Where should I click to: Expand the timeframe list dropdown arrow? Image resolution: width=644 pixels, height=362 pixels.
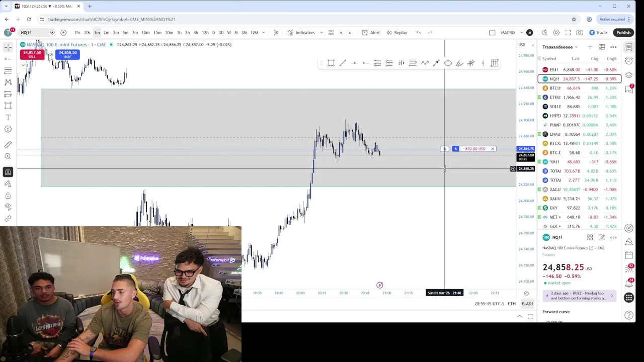[263, 33]
